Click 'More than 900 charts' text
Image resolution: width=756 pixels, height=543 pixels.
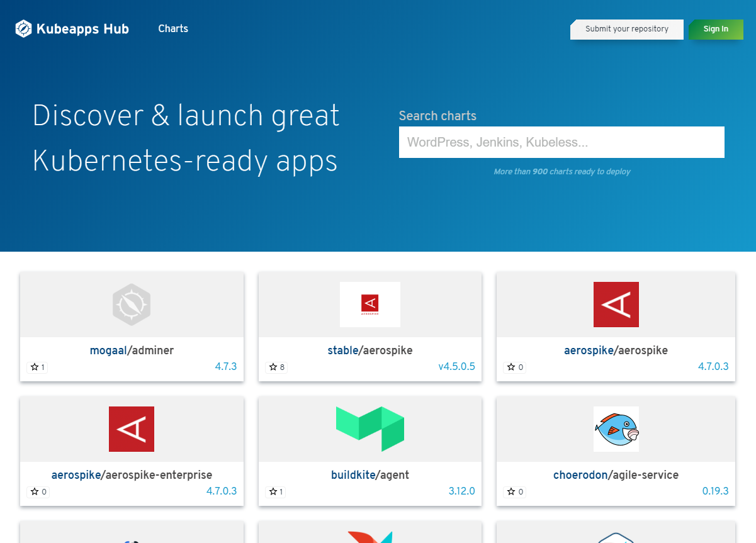pyautogui.click(x=561, y=171)
